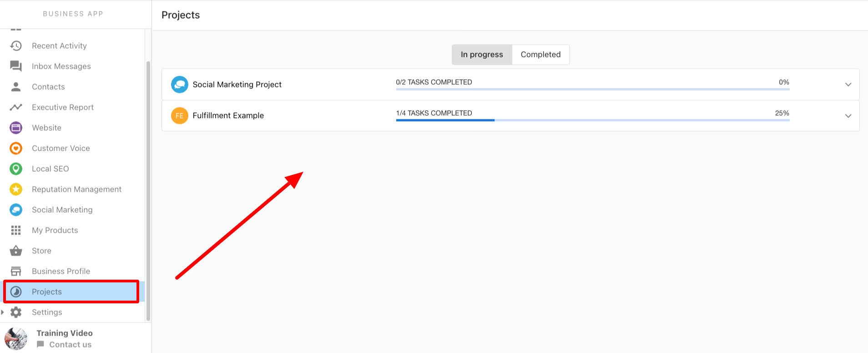The height and width of the screenshot is (353, 868).
Task: Click the Reputation Management star icon
Action: 16,189
